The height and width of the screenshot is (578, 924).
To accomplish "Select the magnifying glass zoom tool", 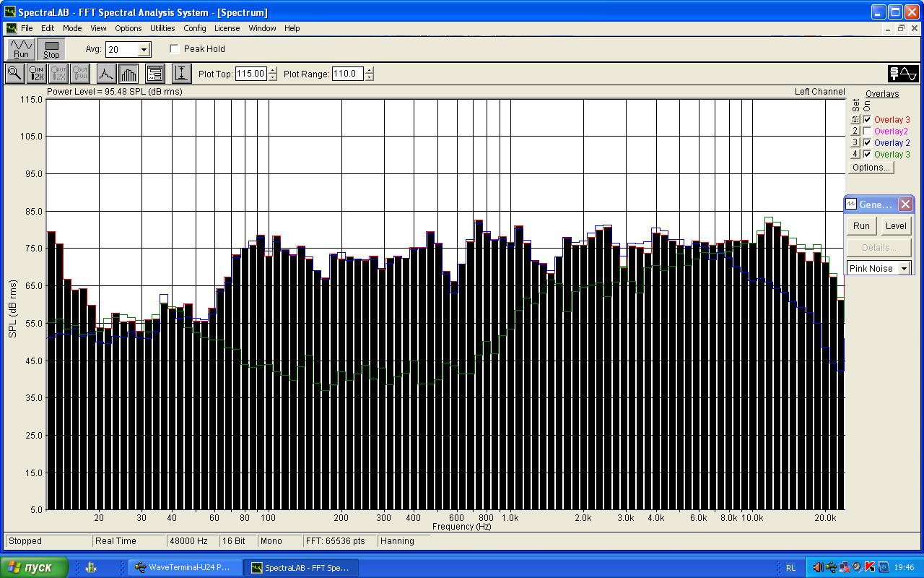I will point(14,73).
